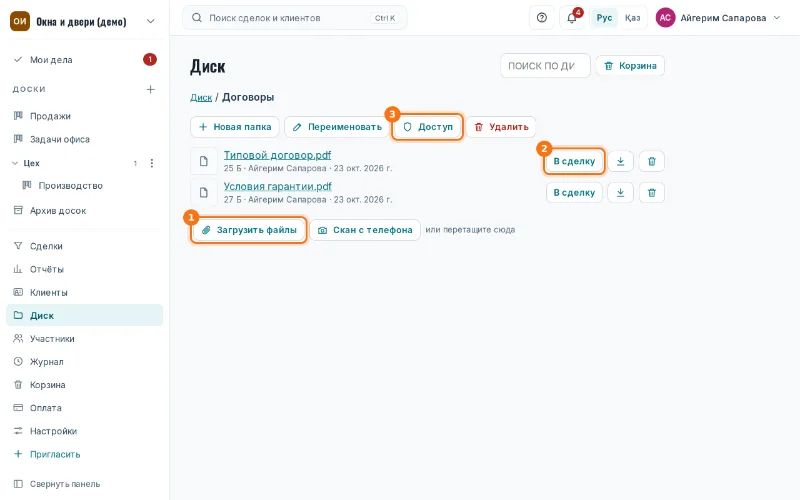Add a new board with plus icon
This screenshot has height=500, width=800.
(x=151, y=89)
